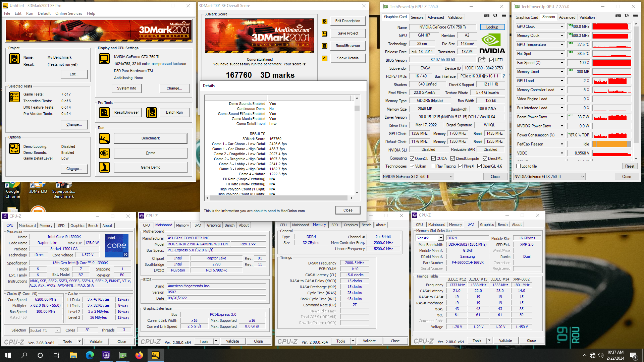Click the Benchmark button in 3DMark2001
The width and height of the screenshot is (644, 362).
tap(151, 138)
